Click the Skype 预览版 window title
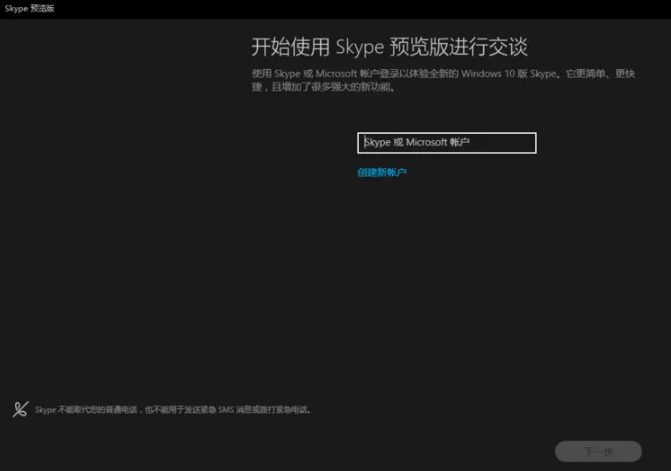 point(30,9)
